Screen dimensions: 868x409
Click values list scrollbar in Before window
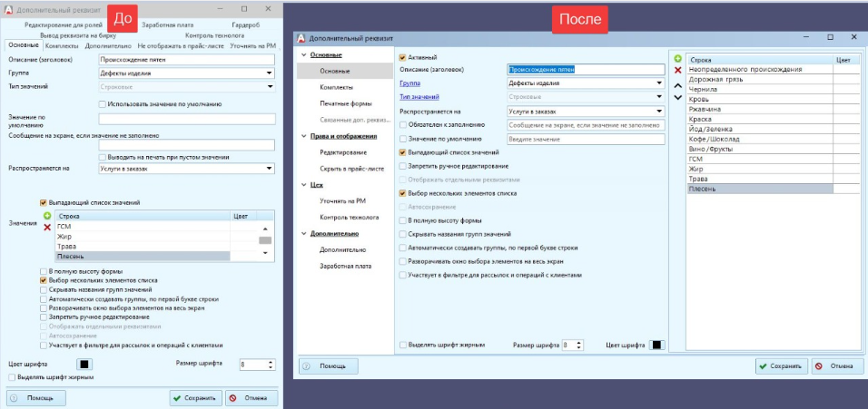click(265, 240)
